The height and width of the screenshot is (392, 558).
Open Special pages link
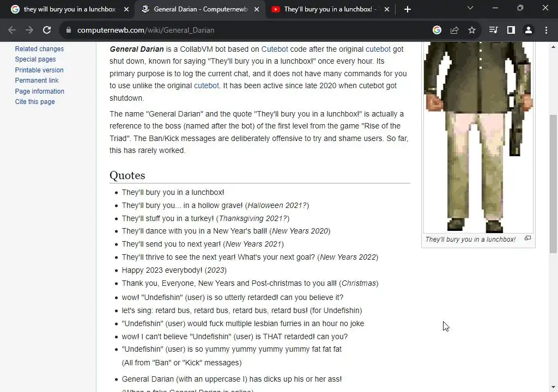(x=35, y=59)
